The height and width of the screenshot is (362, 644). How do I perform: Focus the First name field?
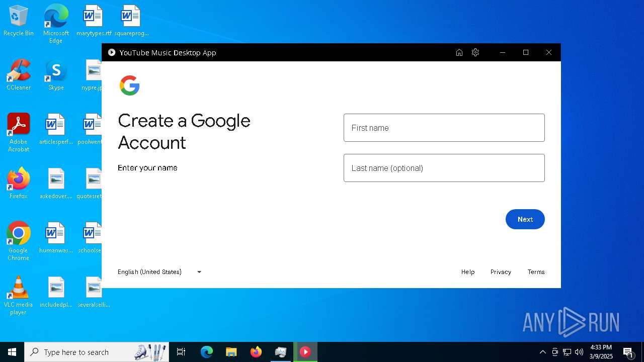click(444, 128)
